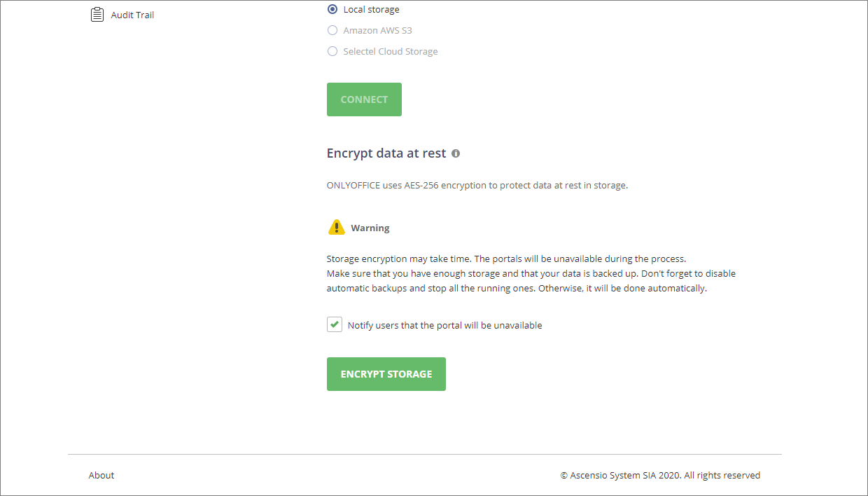Image resolution: width=868 pixels, height=496 pixels.
Task: Select the Local storage radio button
Action: pyautogui.click(x=332, y=9)
